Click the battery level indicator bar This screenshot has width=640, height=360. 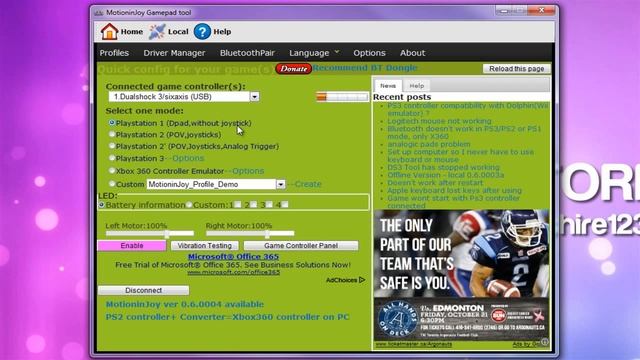click(342, 97)
